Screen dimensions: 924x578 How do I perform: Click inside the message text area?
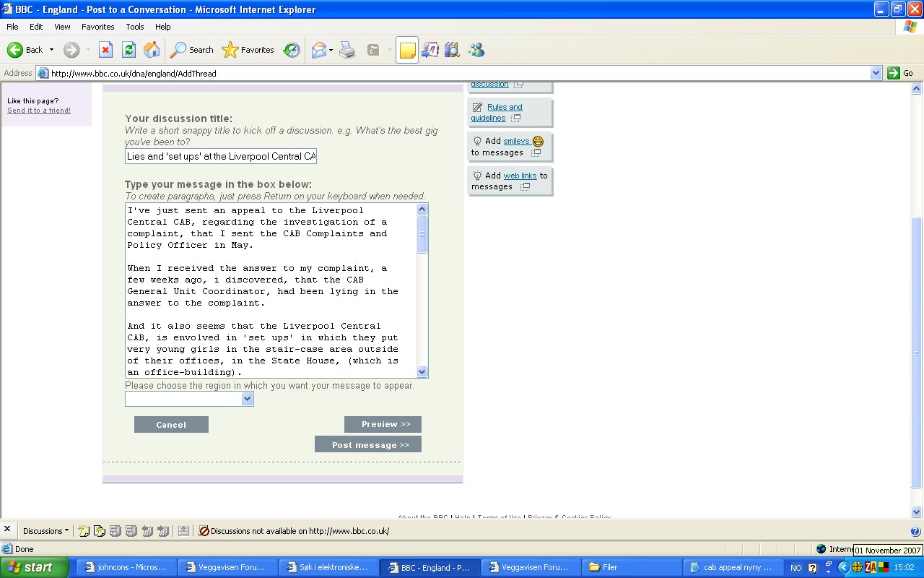coord(271,290)
